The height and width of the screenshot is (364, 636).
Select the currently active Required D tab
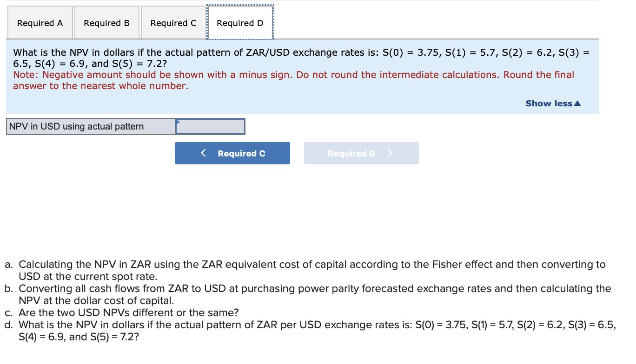[239, 22]
